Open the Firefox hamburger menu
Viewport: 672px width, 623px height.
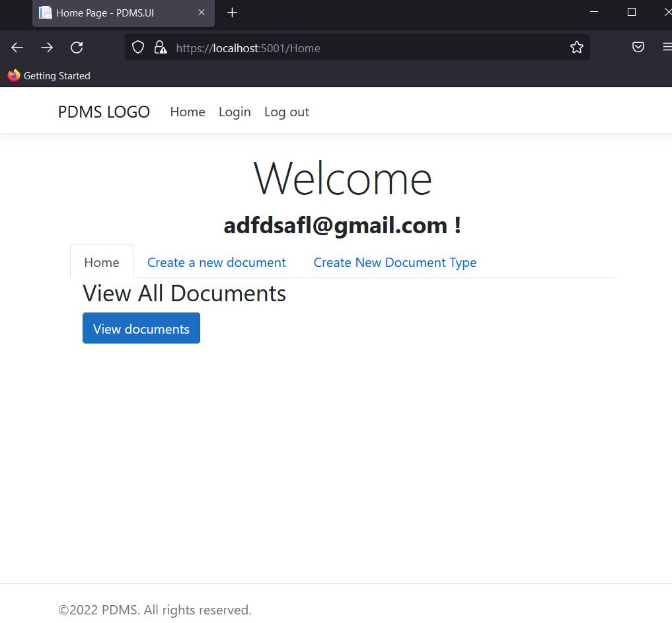tap(667, 47)
